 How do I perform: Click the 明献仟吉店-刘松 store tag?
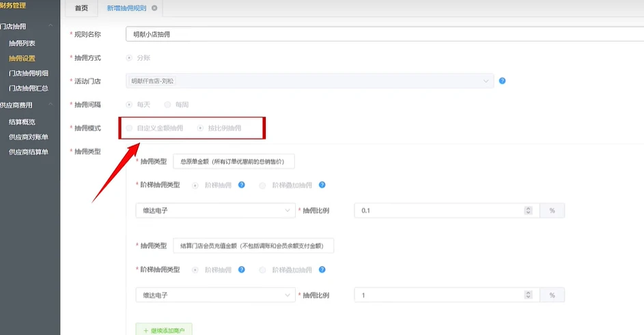(152, 81)
